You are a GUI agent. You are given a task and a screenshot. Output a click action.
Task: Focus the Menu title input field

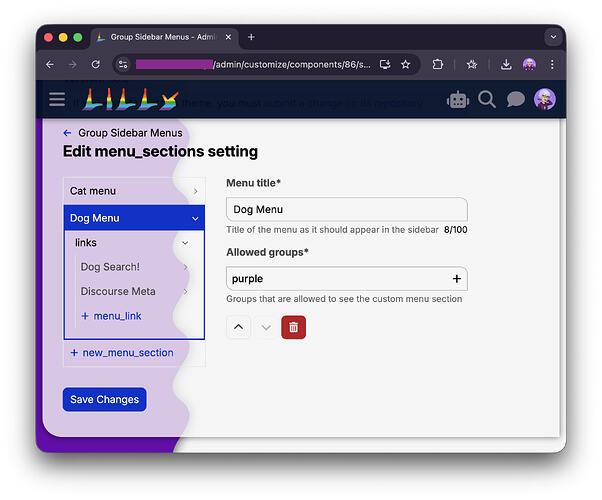(x=347, y=209)
